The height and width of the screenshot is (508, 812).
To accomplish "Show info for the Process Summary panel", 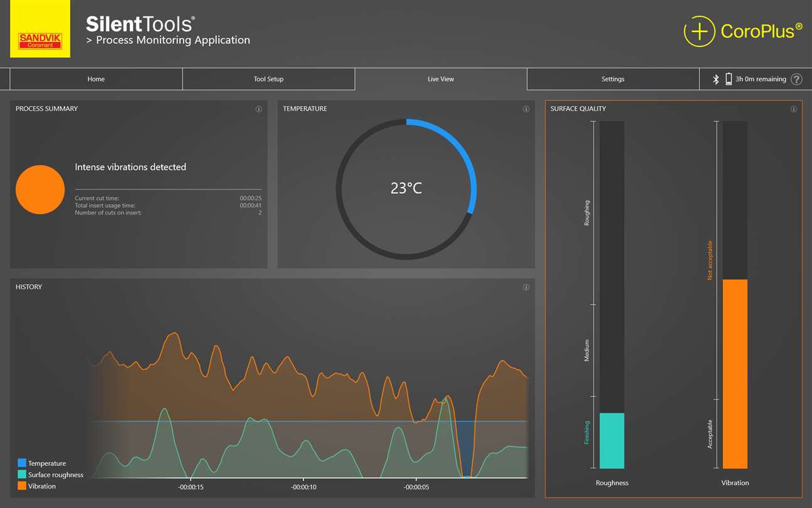I will pos(258,109).
